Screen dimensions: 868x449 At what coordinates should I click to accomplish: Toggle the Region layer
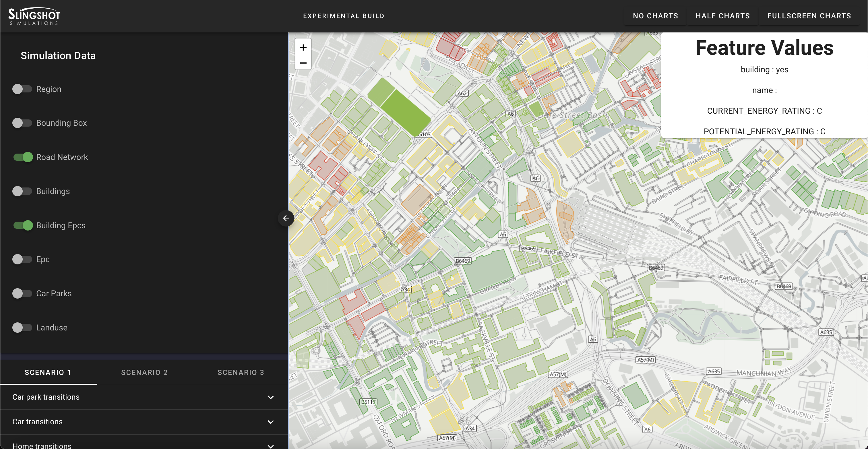(x=22, y=89)
